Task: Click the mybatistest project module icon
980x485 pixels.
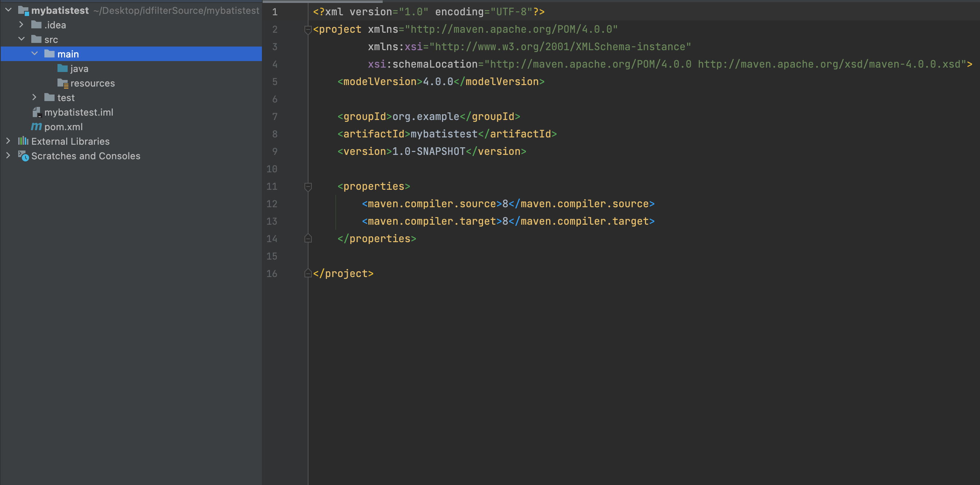Action: [x=24, y=11]
